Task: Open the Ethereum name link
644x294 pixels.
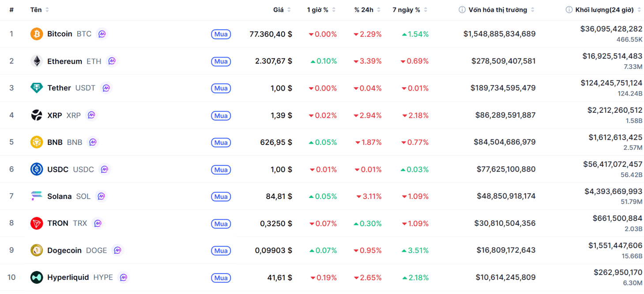Action: pyautogui.click(x=64, y=61)
